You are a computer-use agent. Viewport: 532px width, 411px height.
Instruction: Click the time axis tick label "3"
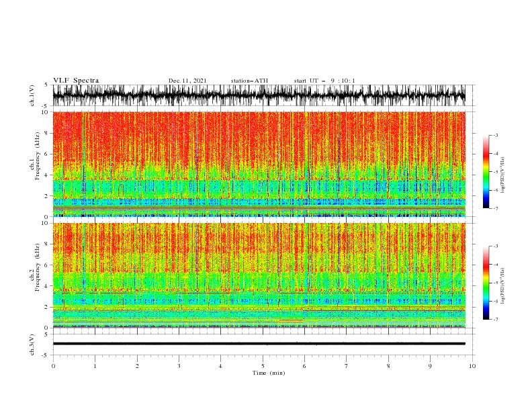(179, 366)
